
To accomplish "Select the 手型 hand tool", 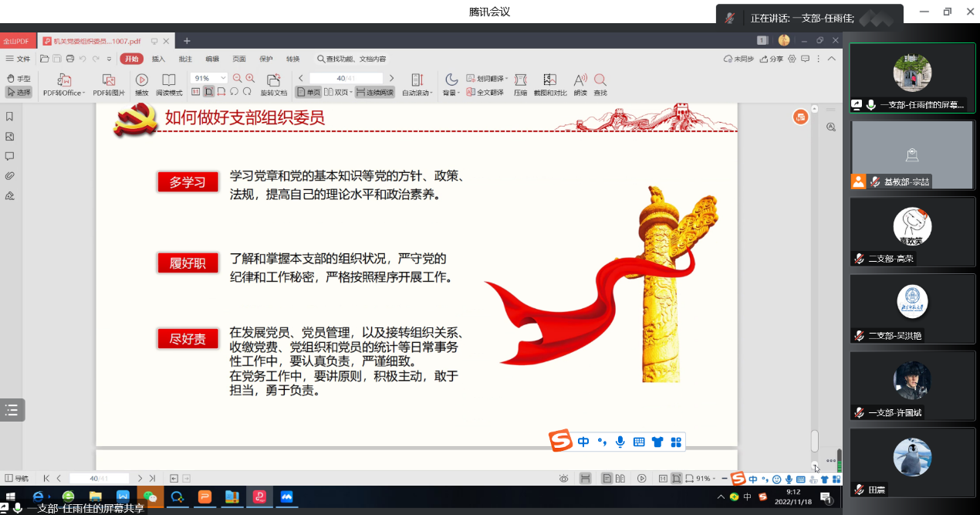I will 19,78.
